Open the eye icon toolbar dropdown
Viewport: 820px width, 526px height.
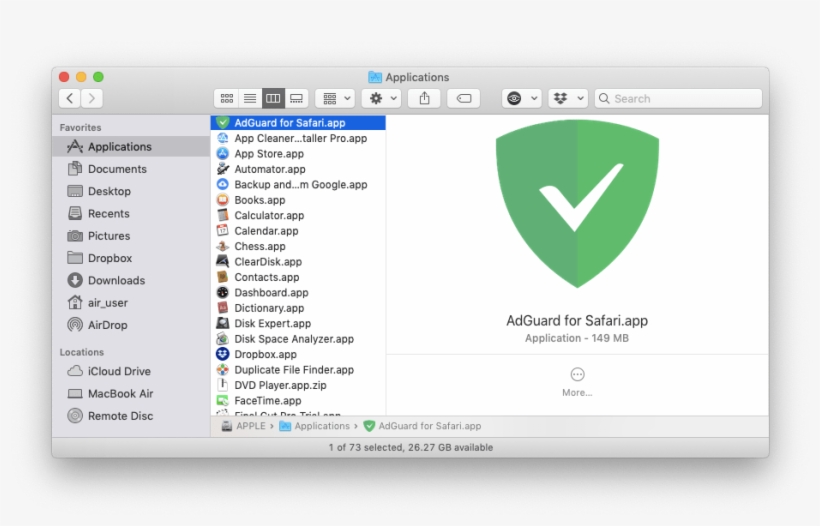pyautogui.click(x=521, y=98)
